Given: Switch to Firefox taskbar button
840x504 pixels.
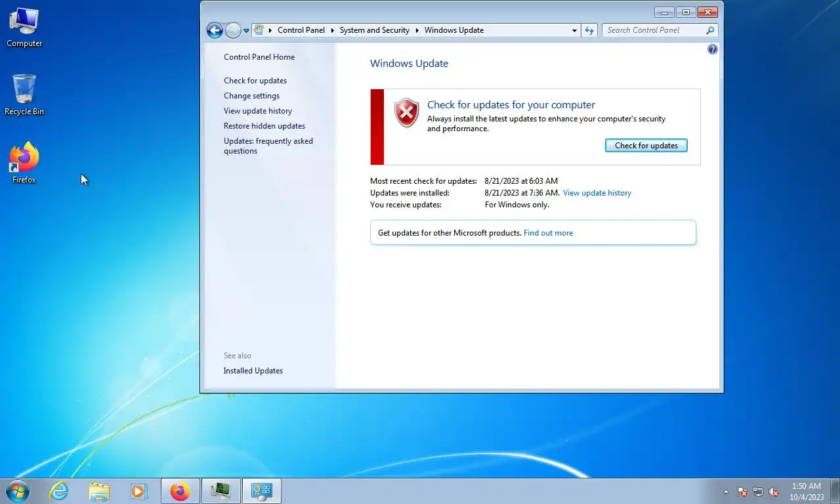Looking at the screenshot, I should 180,491.
